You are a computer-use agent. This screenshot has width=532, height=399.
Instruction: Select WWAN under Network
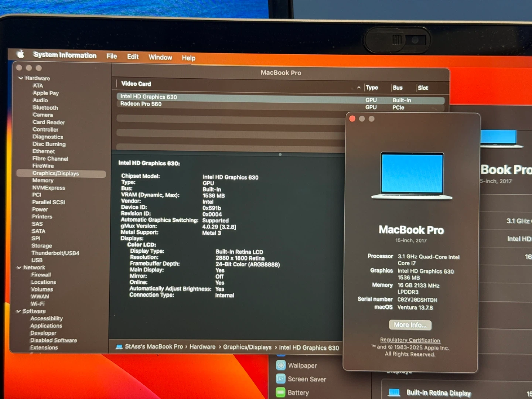40,296
